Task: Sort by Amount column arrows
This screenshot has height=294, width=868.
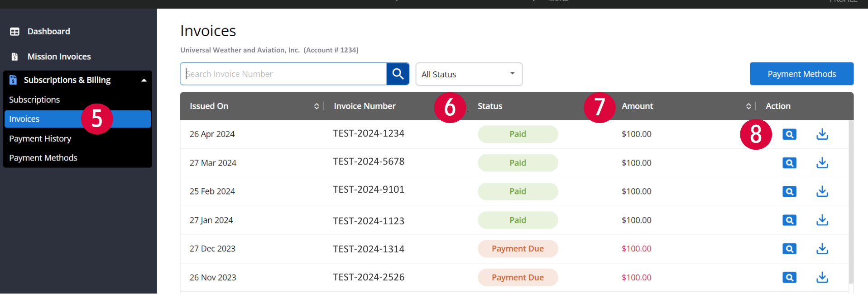Action: 748,106
